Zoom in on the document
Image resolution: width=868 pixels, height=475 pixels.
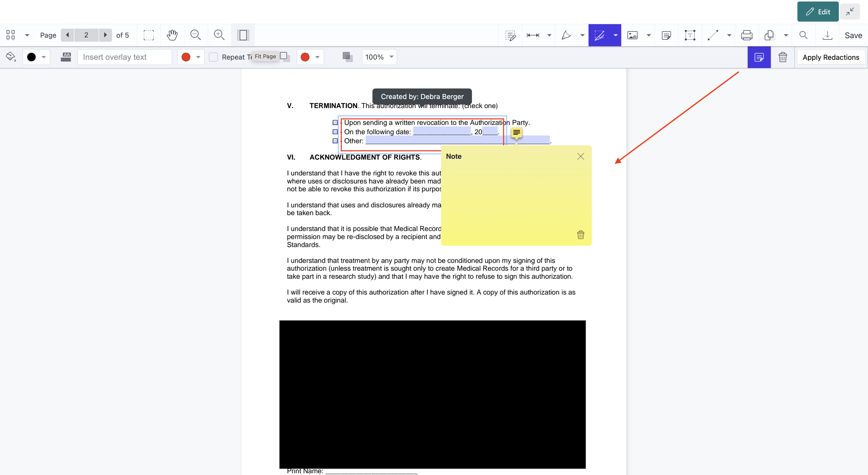[219, 35]
